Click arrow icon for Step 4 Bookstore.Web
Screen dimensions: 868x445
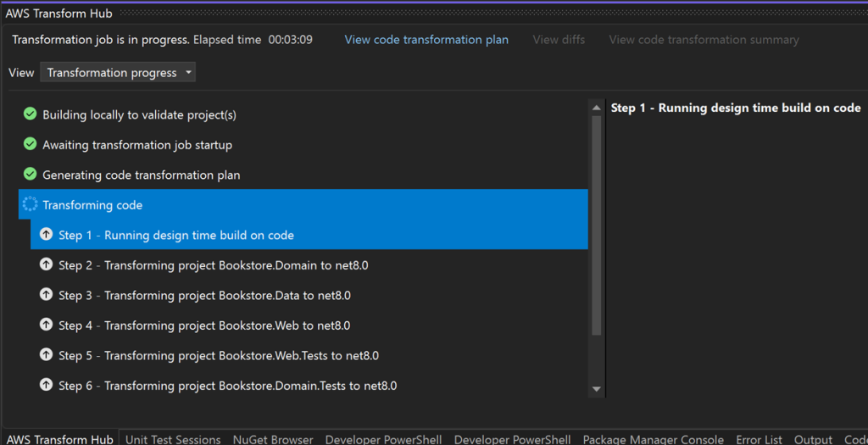pos(46,325)
